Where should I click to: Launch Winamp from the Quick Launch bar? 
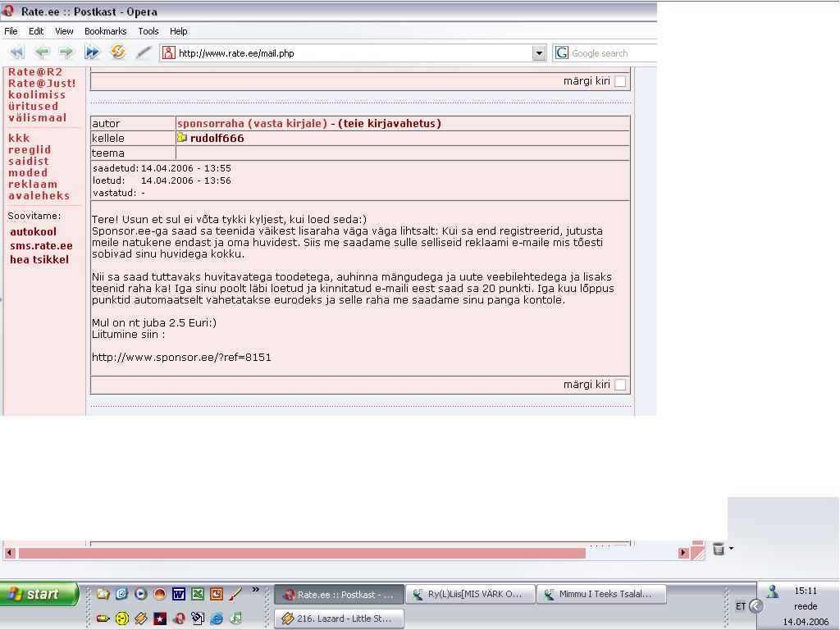point(141,619)
